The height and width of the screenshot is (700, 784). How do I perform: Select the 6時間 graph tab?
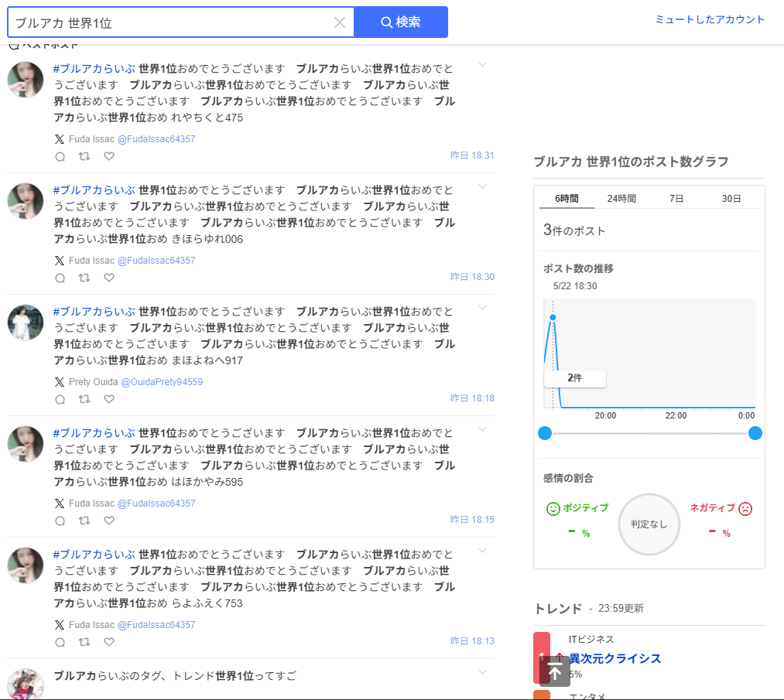tap(567, 199)
